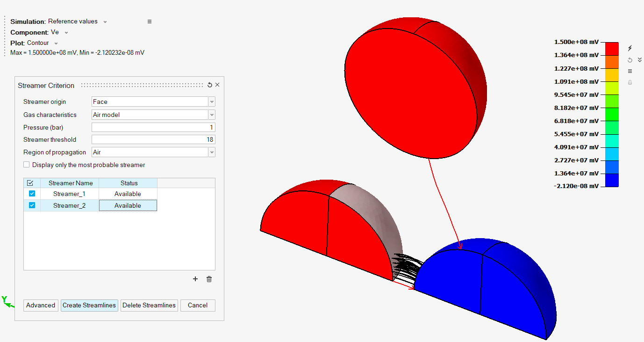Click the legend lock icon
The height and width of the screenshot is (342, 644).
click(x=630, y=82)
